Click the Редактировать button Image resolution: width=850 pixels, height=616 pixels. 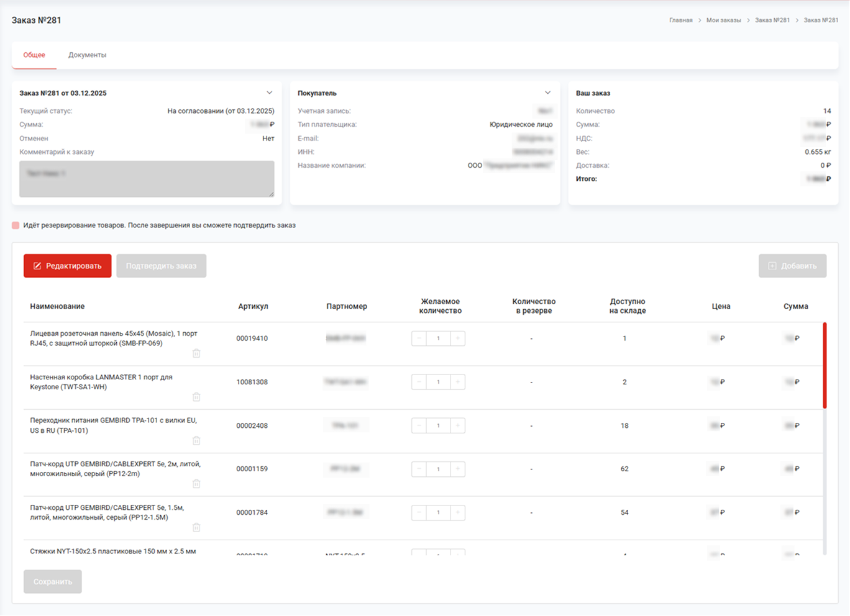coord(68,266)
